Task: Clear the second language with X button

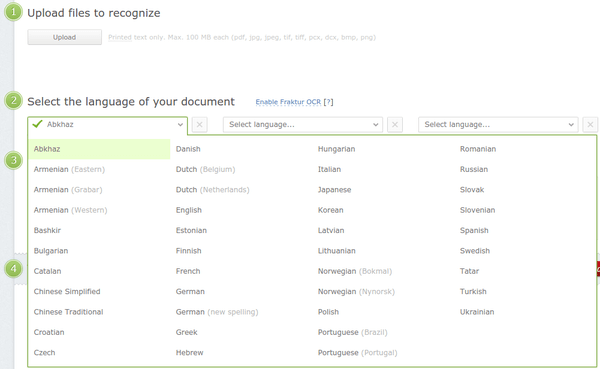Action: pos(395,125)
